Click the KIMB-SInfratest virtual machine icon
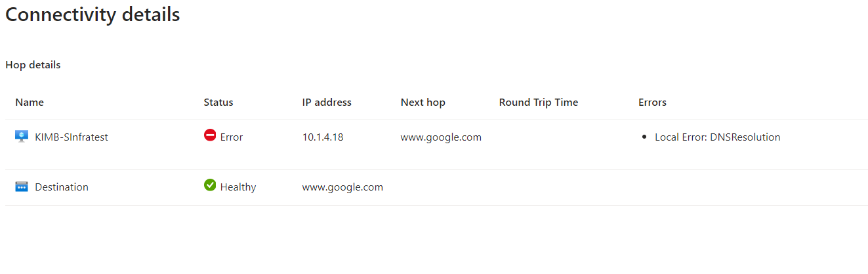 click(22, 137)
